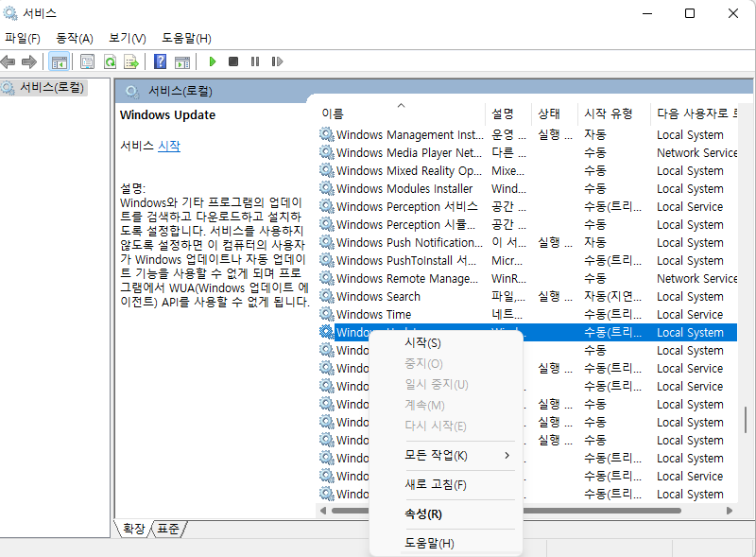Maximize the Services window
The height and width of the screenshot is (557, 756).
[690, 13]
